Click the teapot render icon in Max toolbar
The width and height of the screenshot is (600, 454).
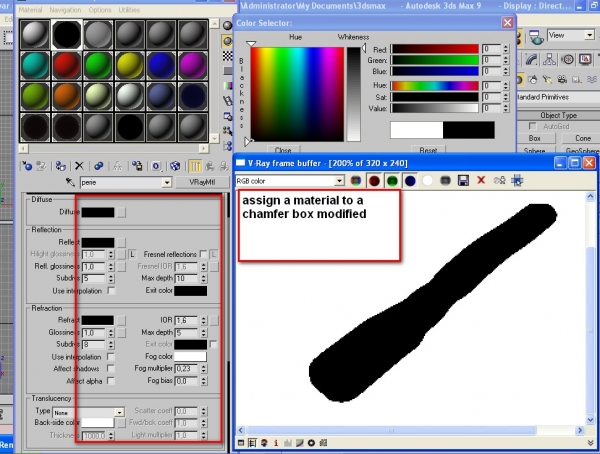536,38
